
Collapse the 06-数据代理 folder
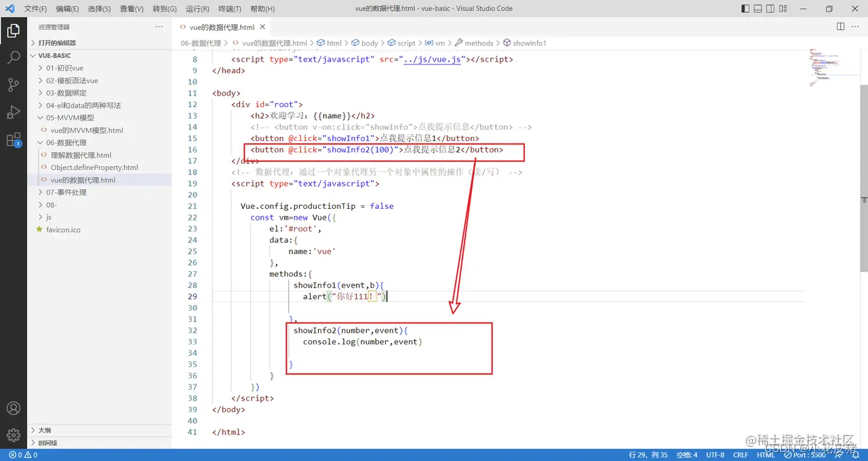coord(99,142)
